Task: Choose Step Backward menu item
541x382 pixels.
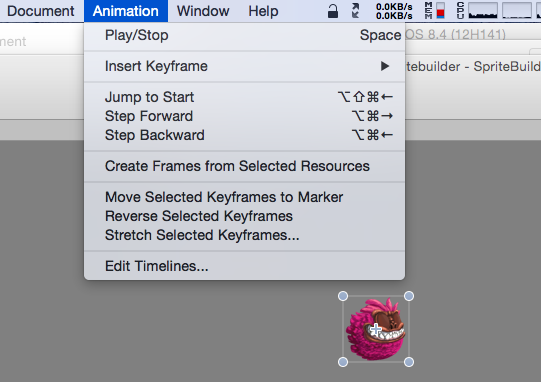Action: coord(245,135)
